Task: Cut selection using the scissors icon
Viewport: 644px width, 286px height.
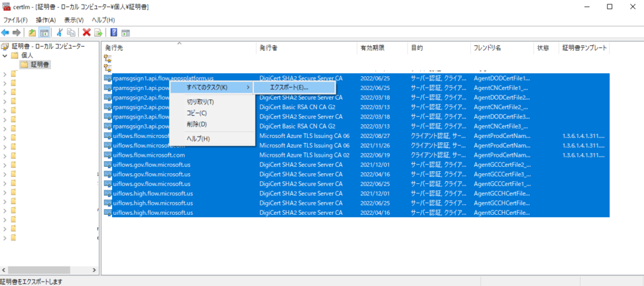Action: coord(60,32)
